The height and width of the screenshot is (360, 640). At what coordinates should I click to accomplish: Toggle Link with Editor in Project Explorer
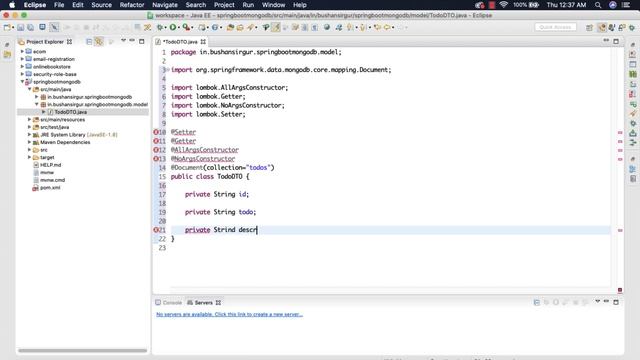point(99,42)
